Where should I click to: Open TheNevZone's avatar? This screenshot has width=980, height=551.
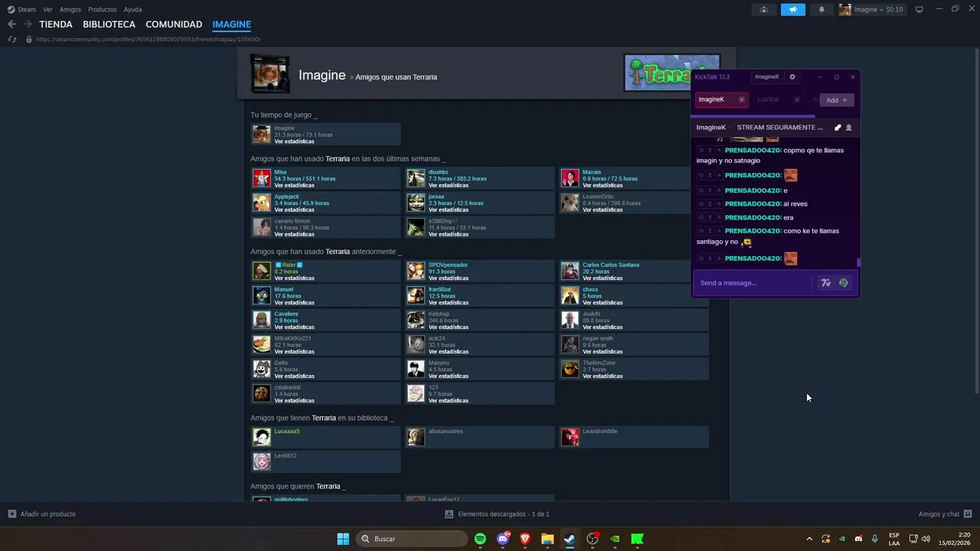click(570, 369)
